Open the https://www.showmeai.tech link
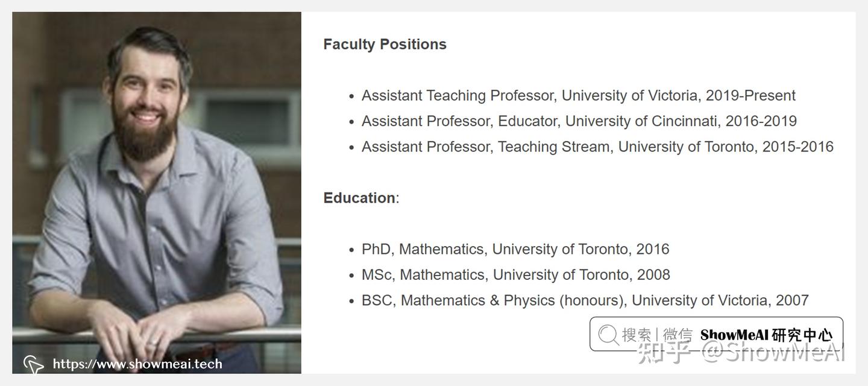 pyautogui.click(x=137, y=364)
